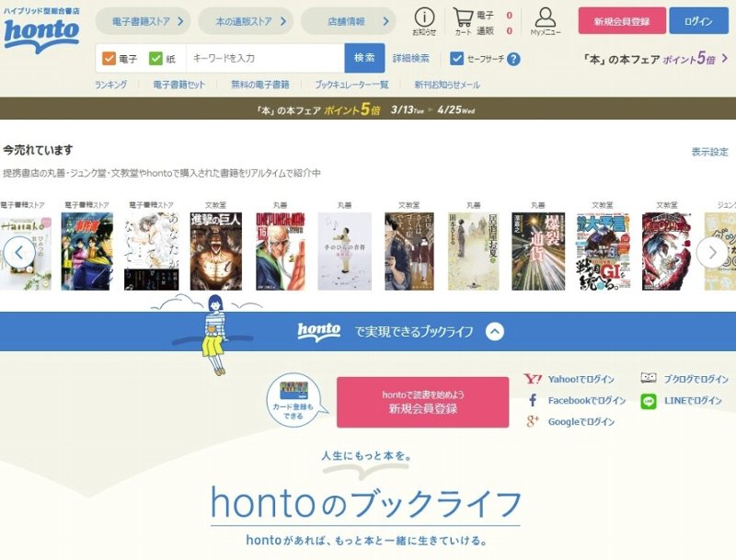Log in with the Google plus icon

533,421
